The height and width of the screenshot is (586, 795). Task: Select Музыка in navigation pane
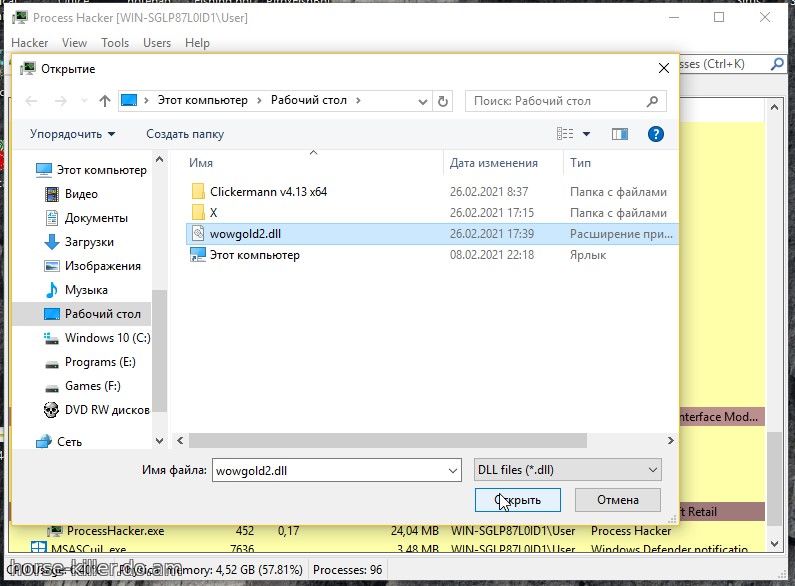86,290
